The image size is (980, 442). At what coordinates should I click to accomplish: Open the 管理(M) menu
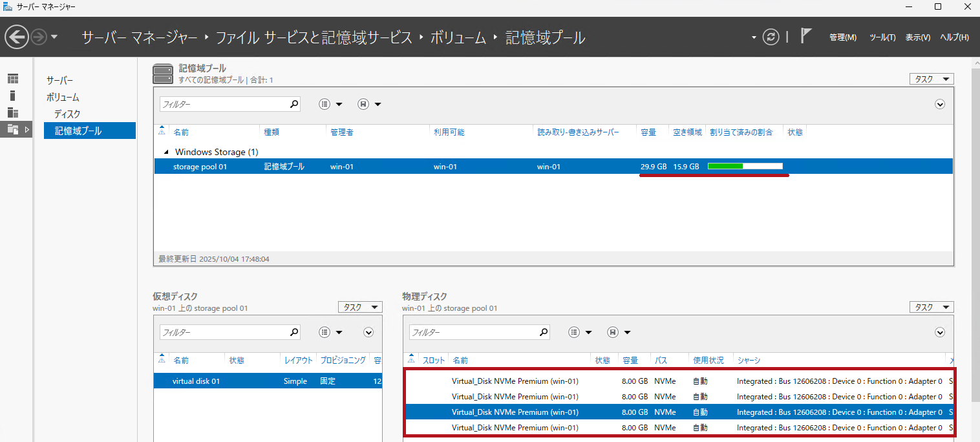coord(842,37)
